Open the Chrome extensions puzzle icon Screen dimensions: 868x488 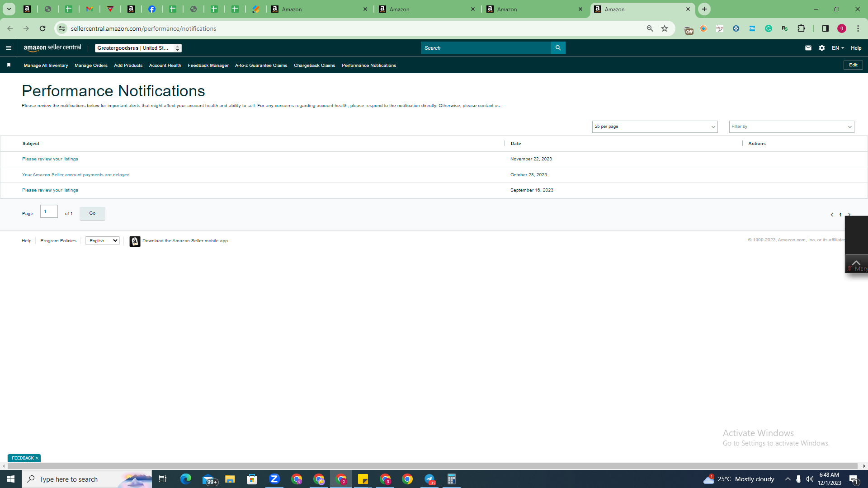802,28
